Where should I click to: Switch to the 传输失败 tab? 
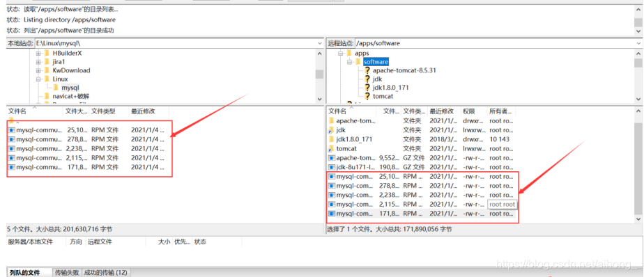[x=67, y=272]
